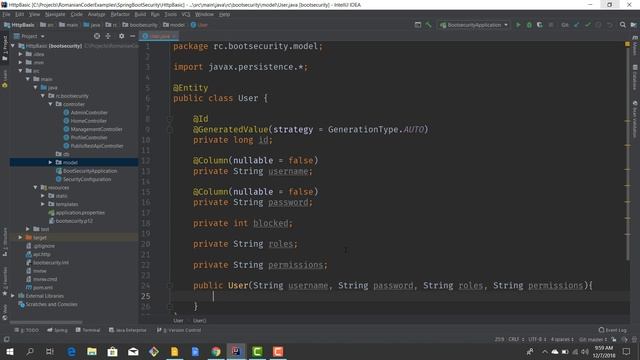Open Project panel settings gear

[121, 36]
